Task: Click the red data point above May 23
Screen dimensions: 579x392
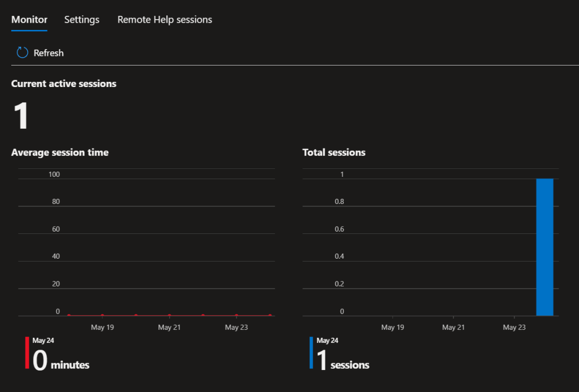Action: (236, 315)
